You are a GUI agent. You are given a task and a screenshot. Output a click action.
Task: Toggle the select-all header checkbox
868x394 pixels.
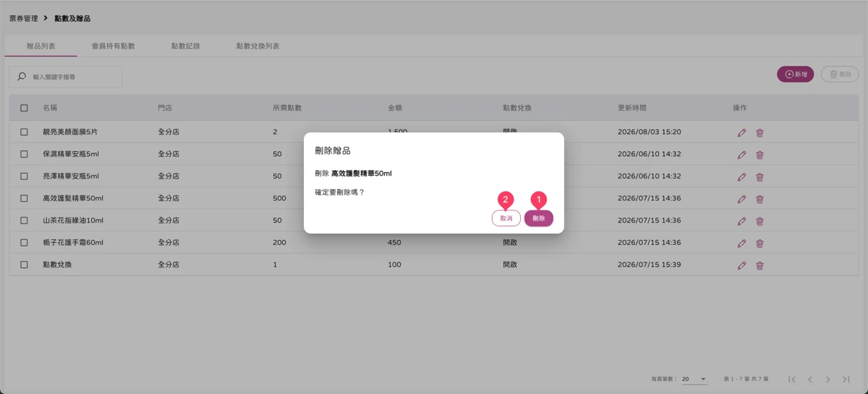click(x=24, y=108)
